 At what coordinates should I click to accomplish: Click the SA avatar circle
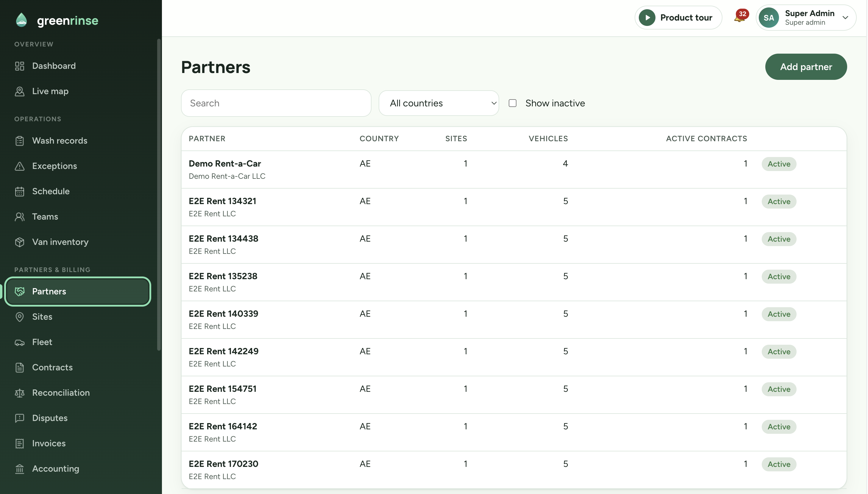pos(768,17)
